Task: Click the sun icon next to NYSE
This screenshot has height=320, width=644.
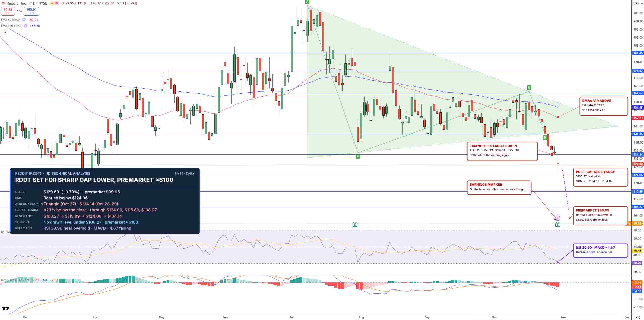Action: (x=52, y=3)
